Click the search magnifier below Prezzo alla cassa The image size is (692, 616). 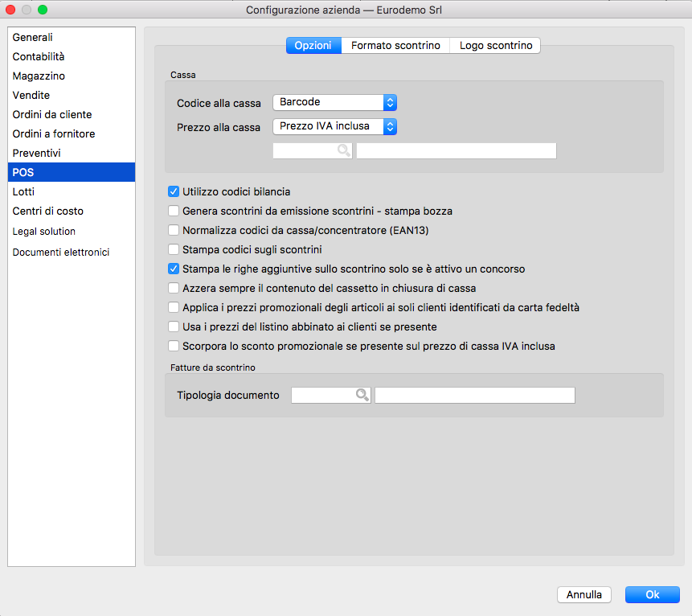(344, 150)
